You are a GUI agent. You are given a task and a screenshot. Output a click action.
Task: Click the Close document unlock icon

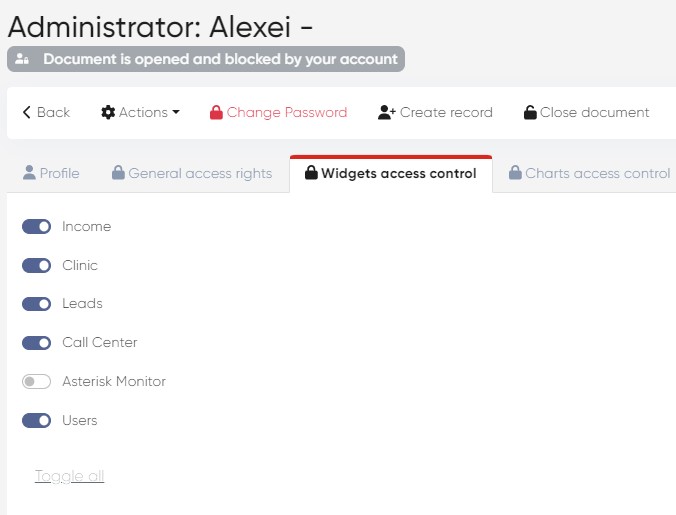tap(530, 113)
